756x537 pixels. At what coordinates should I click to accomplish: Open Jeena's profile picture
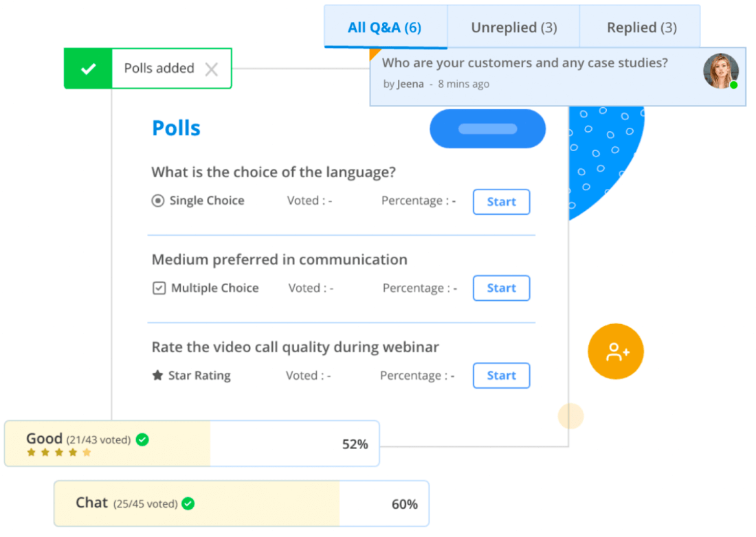(720, 71)
